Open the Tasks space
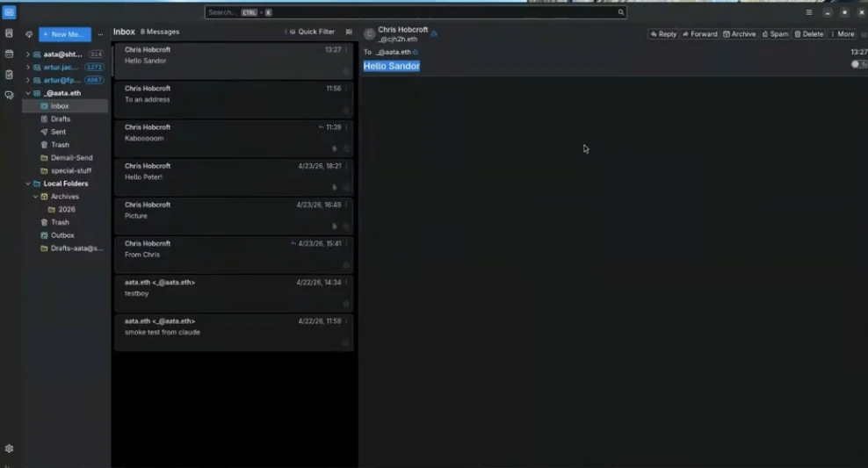The height and width of the screenshot is (468, 868). [9, 75]
